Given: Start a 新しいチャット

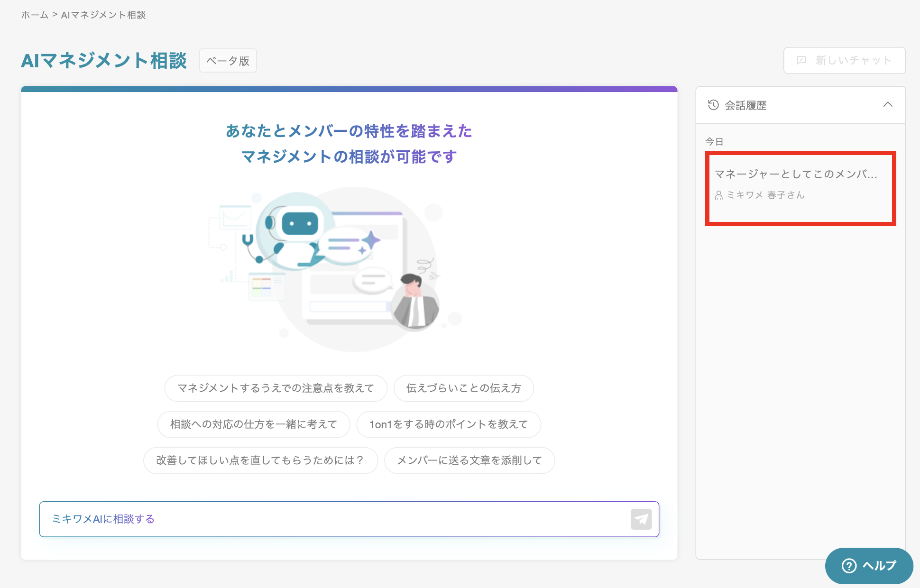Looking at the screenshot, I should [x=844, y=60].
